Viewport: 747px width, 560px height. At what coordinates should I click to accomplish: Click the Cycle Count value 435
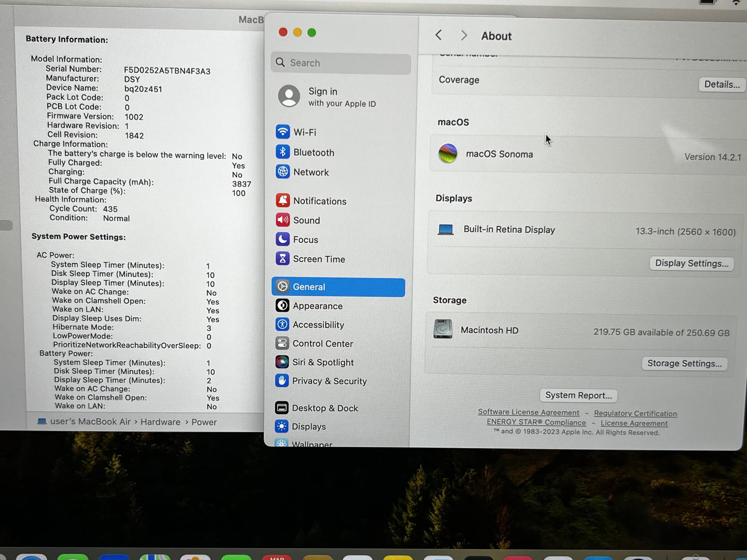pos(110,209)
